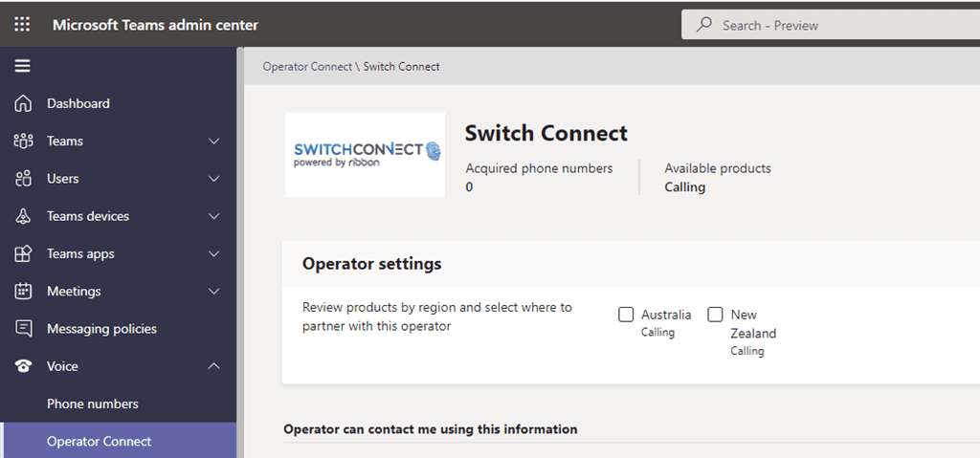Click the Teams group icon

pyautogui.click(x=24, y=142)
